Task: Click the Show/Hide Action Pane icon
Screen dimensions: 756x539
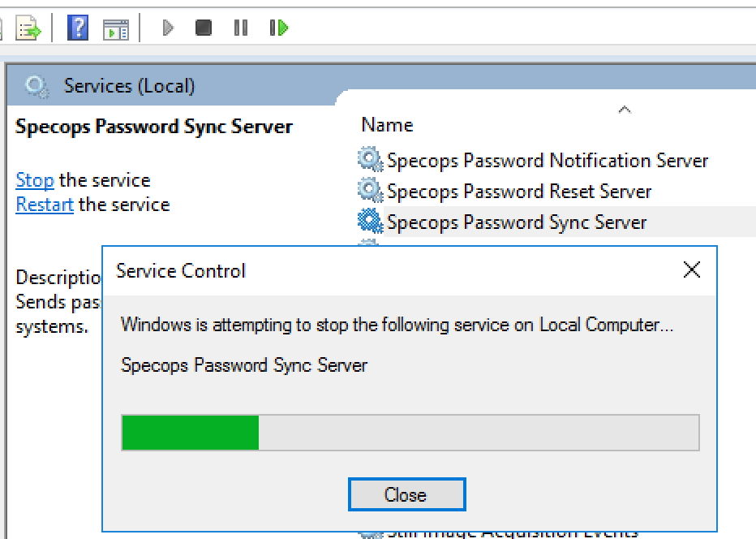Action: click(x=116, y=28)
